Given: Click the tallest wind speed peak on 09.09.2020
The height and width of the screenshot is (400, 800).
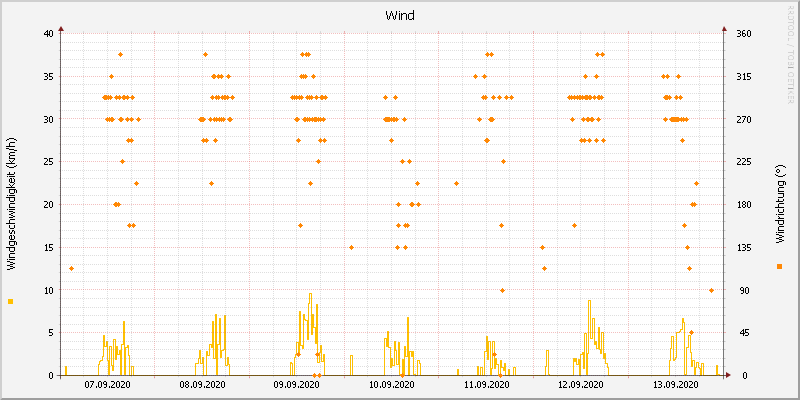Looking at the screenshot, I should coord(310,294).
